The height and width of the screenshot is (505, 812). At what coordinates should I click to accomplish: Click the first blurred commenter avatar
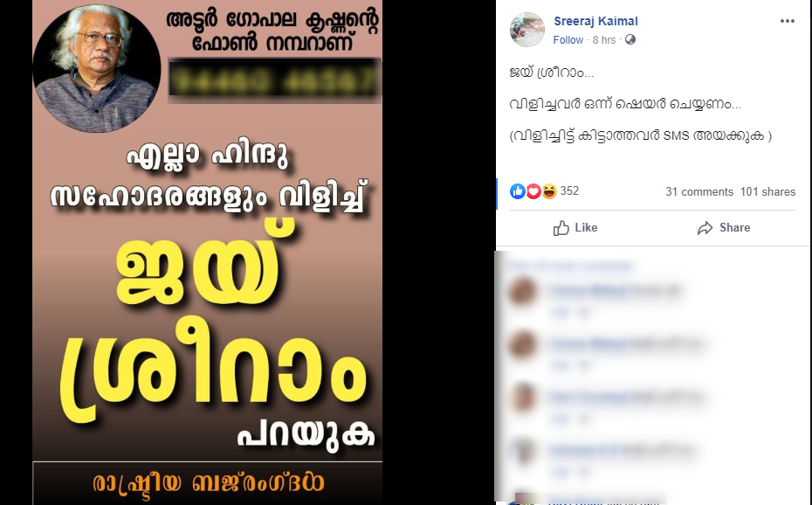[x=522, y=291]
